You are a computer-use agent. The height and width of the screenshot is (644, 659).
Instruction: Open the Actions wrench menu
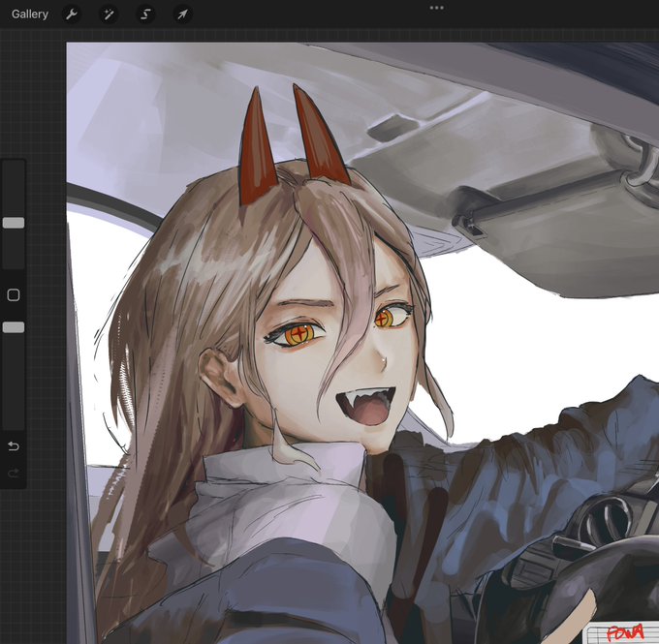72,15
